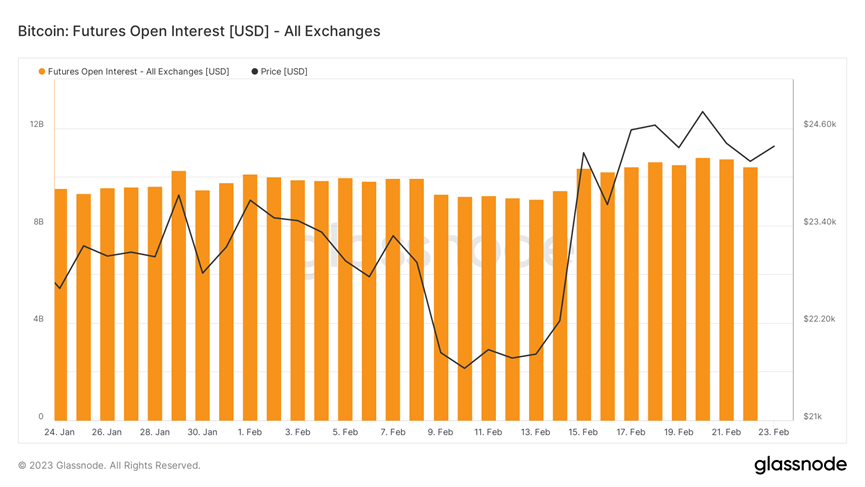865x487 pixels.
Task: Click the '30. Jan' date label
Action: point(202,432)
